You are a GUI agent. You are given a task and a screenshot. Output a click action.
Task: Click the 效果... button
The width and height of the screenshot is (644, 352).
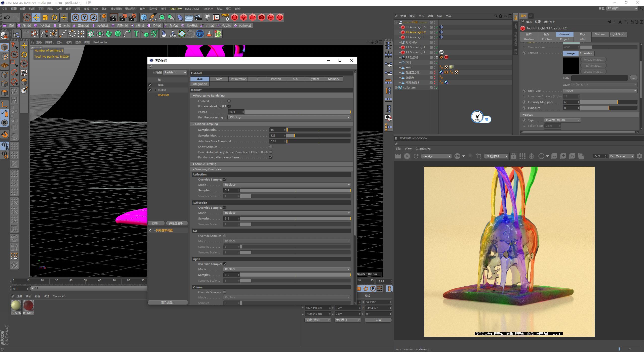(156, 223)
